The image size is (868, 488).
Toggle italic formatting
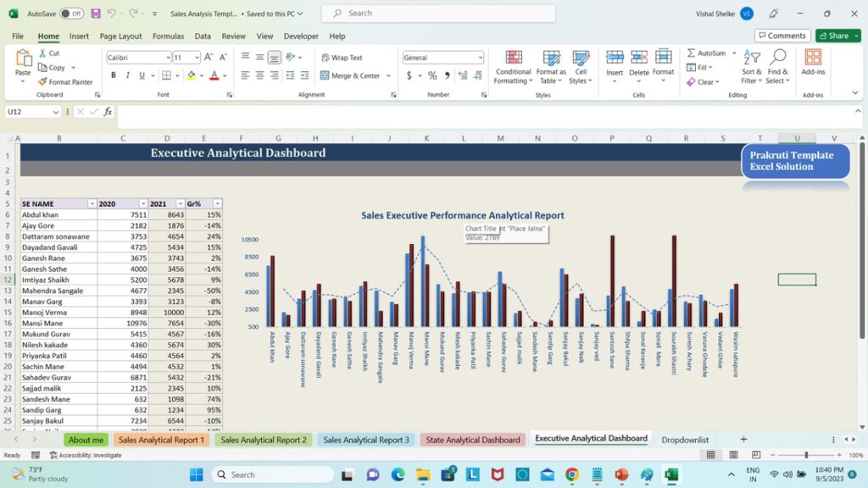point(127,75)
